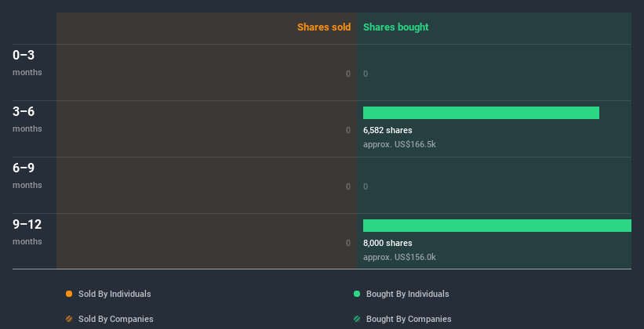
Task: Select the green bar for 3–6 months
Action: coord(481,113)
